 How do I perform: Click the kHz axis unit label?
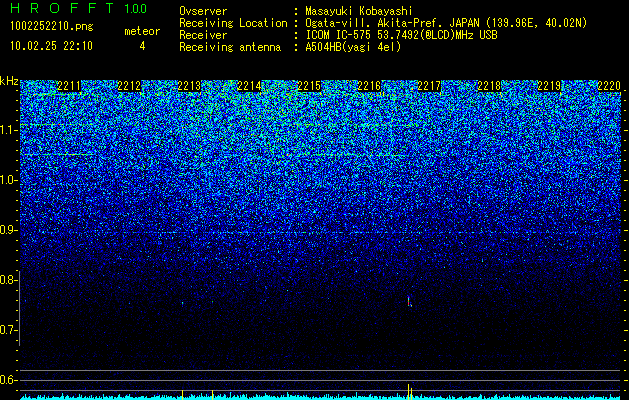point(9,81)
